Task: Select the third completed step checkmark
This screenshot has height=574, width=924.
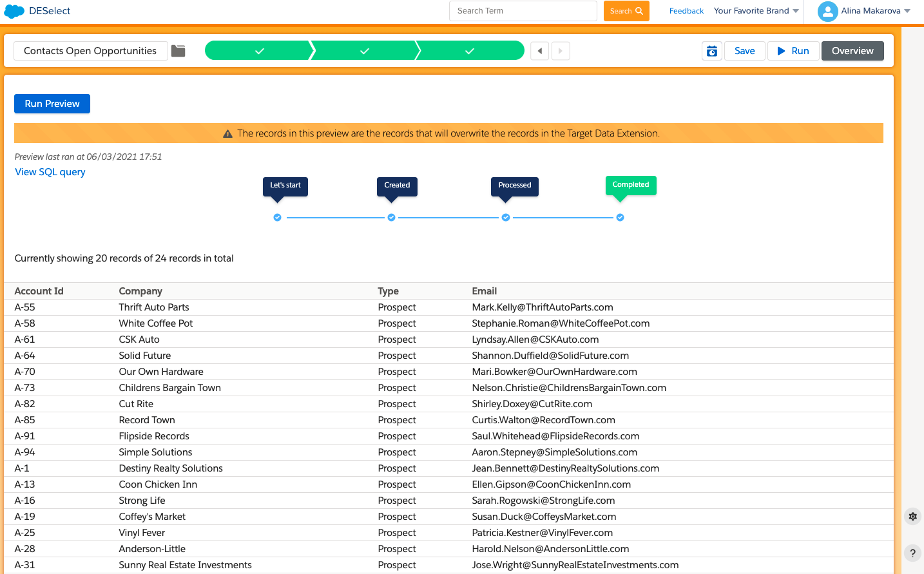Action: [470, 51]
